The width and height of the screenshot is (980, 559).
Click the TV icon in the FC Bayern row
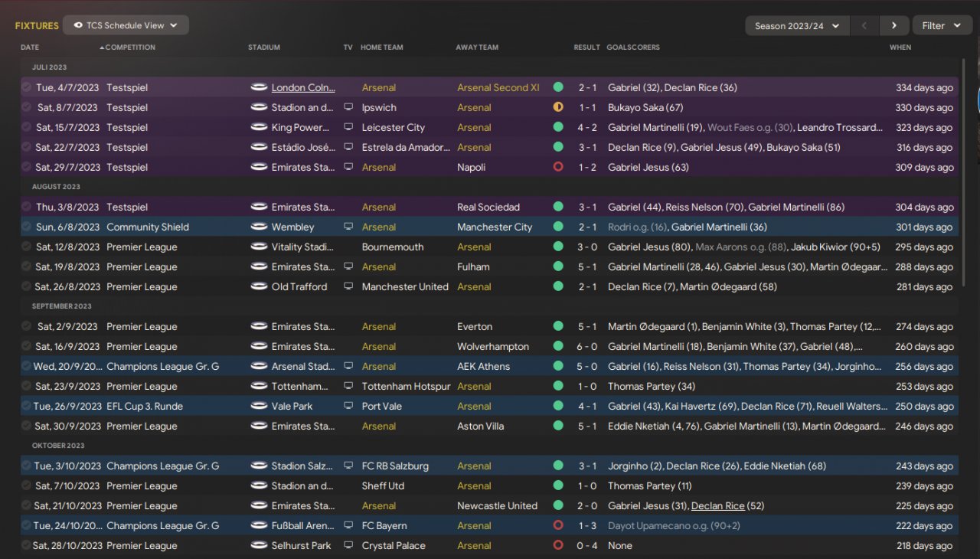pyautogui.click(x=348, y=526)
